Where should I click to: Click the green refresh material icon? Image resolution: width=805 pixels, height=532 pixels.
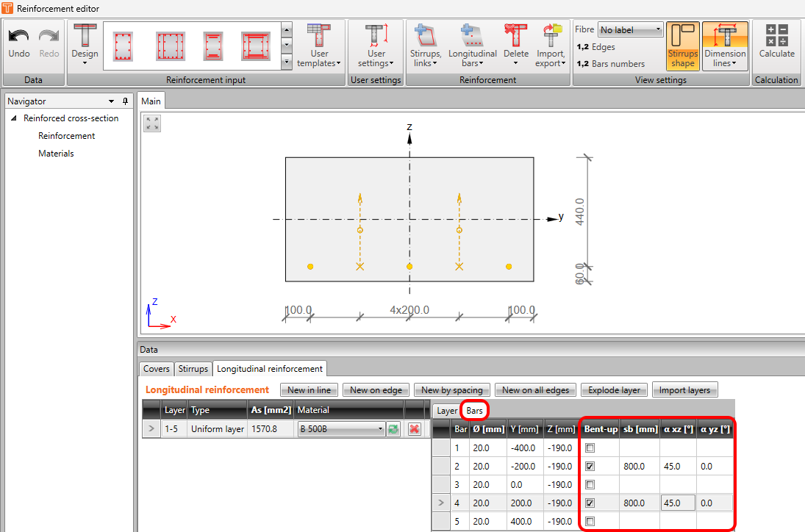(x=393, y=429)
